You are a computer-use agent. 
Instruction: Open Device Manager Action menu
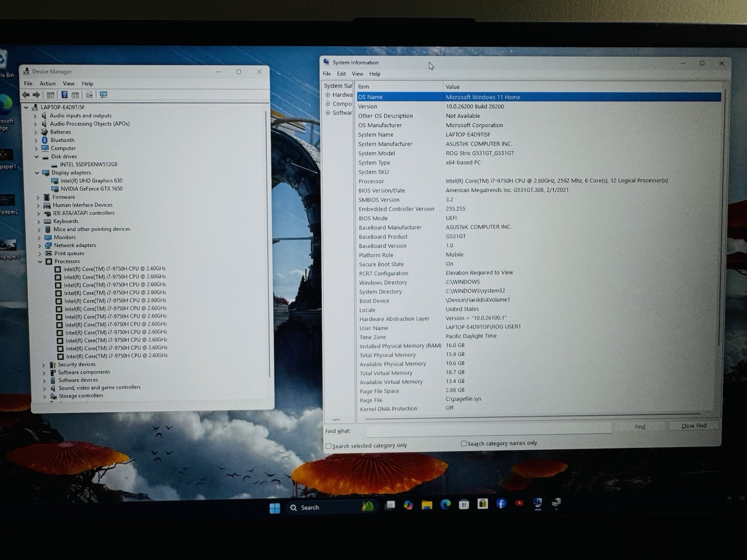coord(48,84)
